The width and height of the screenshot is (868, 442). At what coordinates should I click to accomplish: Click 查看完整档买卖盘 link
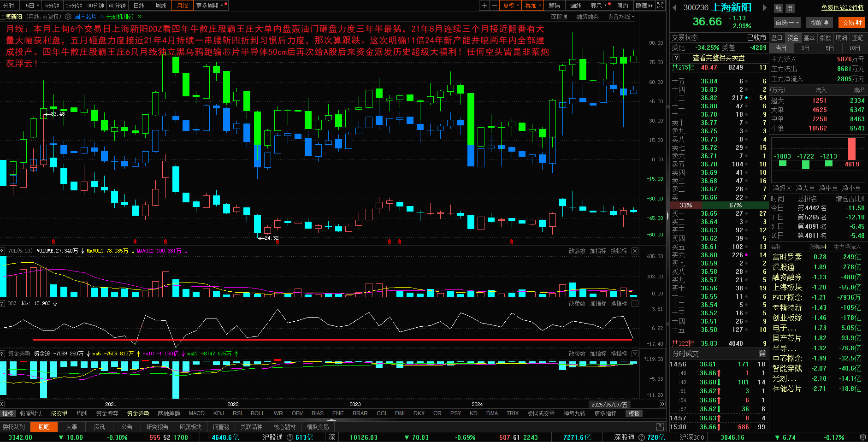[x=719, y=58]
